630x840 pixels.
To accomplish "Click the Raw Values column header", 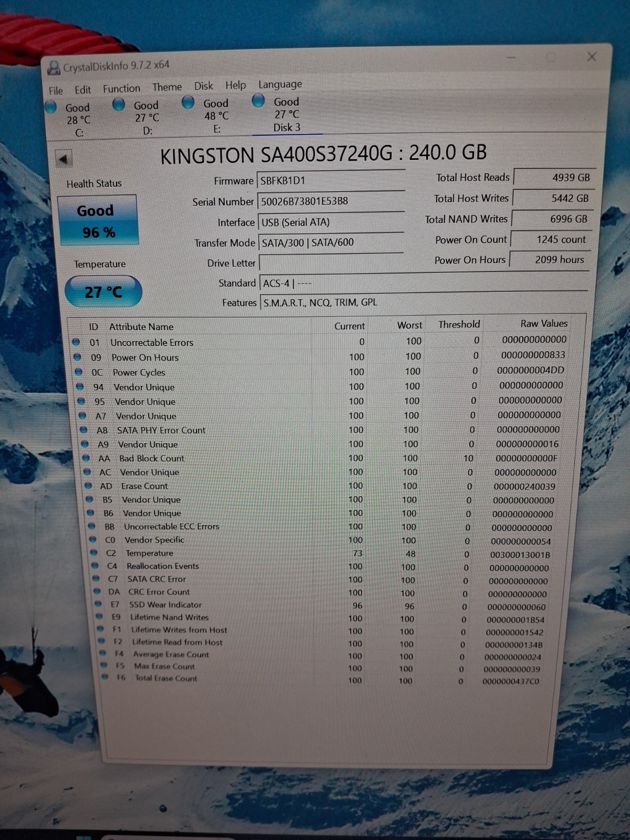I will click(x=544, y=323).
